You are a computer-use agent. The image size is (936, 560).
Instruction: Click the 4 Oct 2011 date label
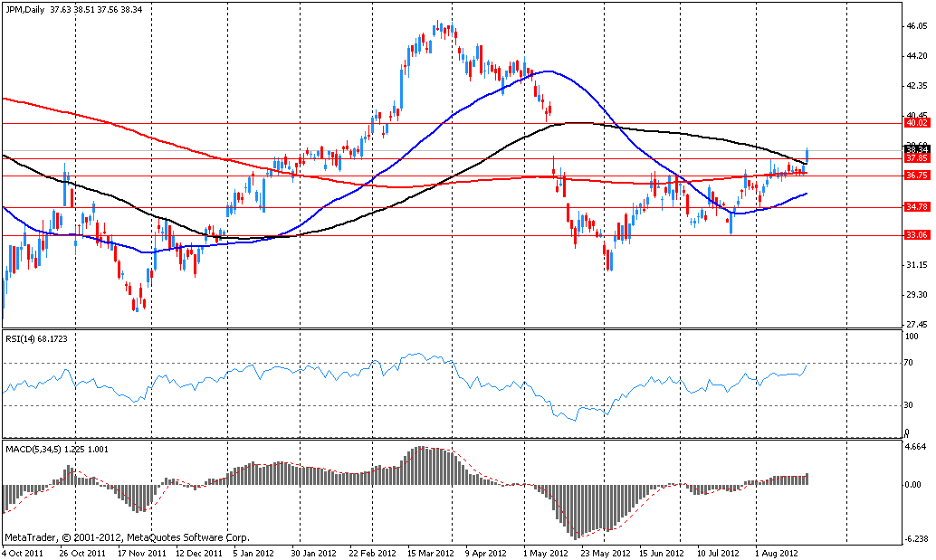tap(24, 552)
